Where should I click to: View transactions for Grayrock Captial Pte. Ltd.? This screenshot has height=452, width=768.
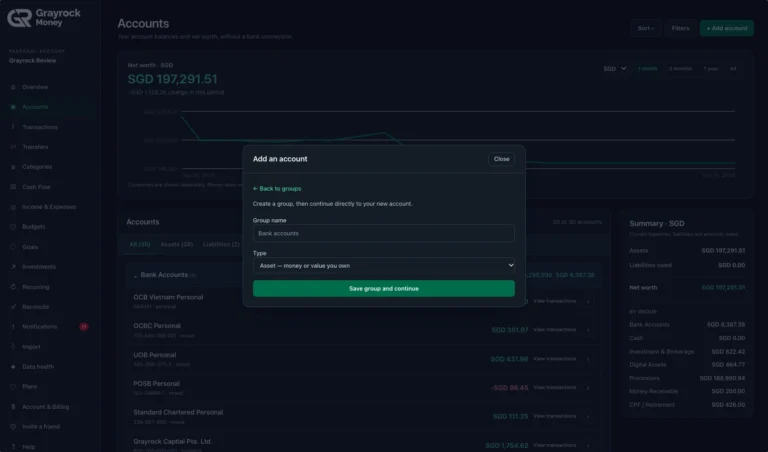(x=554, y=445)
